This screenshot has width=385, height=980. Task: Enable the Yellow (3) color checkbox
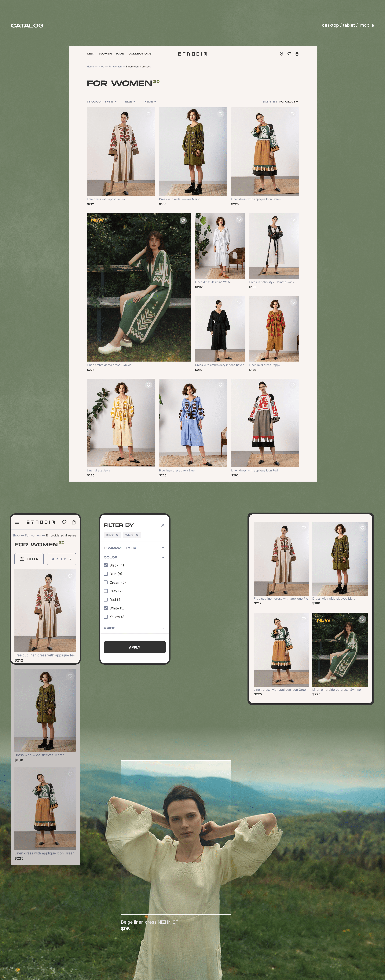pos(106,617)
